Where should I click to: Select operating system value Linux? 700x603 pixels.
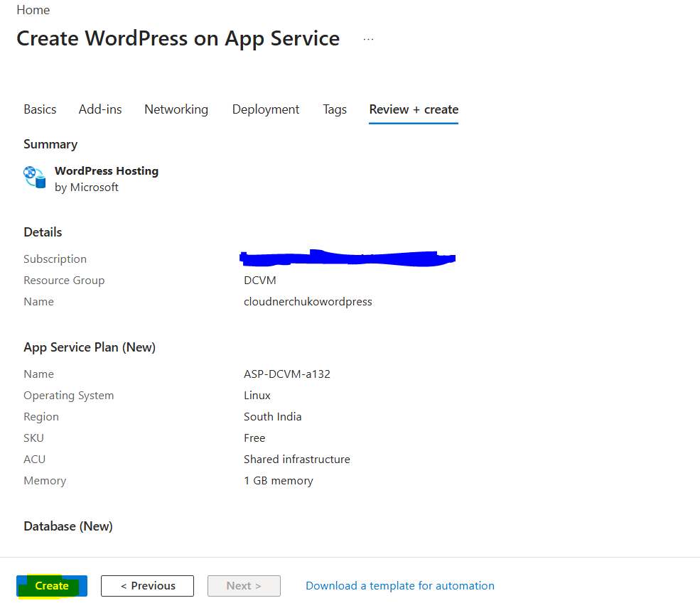pyautogui.click(x=257, y=395)
